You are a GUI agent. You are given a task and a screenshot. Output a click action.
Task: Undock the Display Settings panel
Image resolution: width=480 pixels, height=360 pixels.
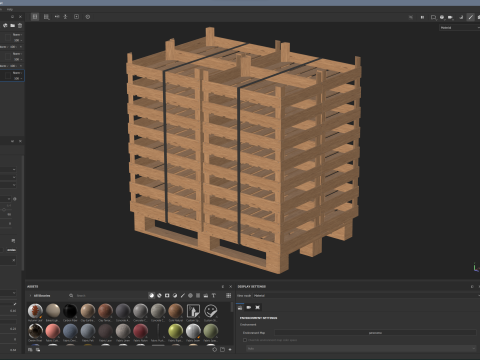(472, 287)
